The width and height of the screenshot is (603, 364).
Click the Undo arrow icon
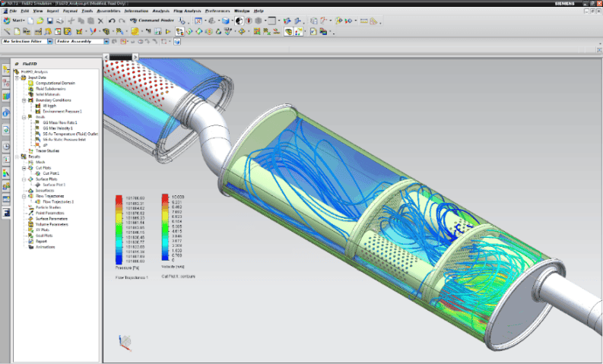point(111,21)
